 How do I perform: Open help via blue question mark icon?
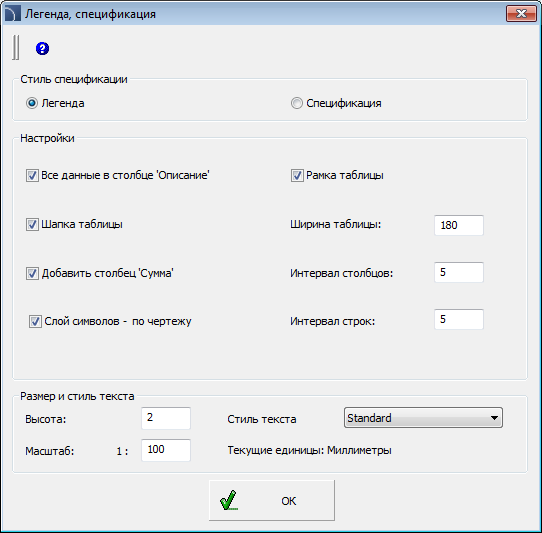coord(42,48)
